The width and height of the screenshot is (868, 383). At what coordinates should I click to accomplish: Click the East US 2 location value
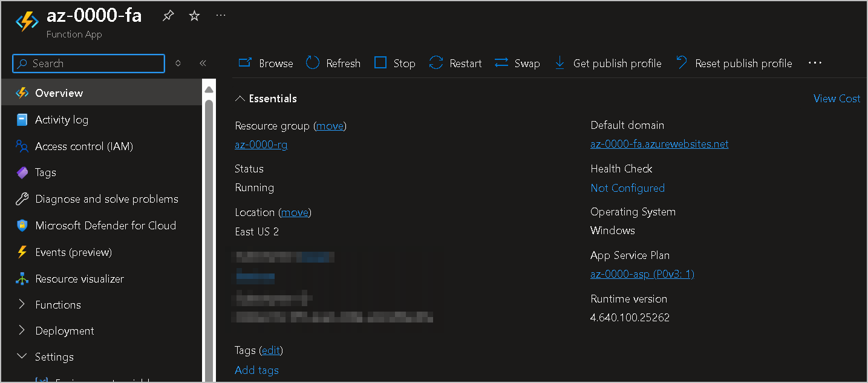click(x=257, y=232)
